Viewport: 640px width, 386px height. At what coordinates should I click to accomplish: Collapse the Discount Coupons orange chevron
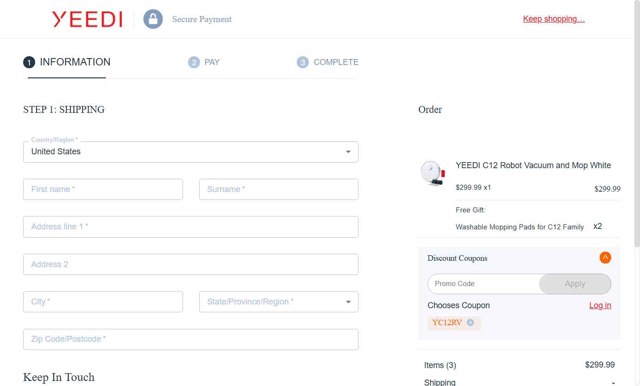(x=605, y=257)
